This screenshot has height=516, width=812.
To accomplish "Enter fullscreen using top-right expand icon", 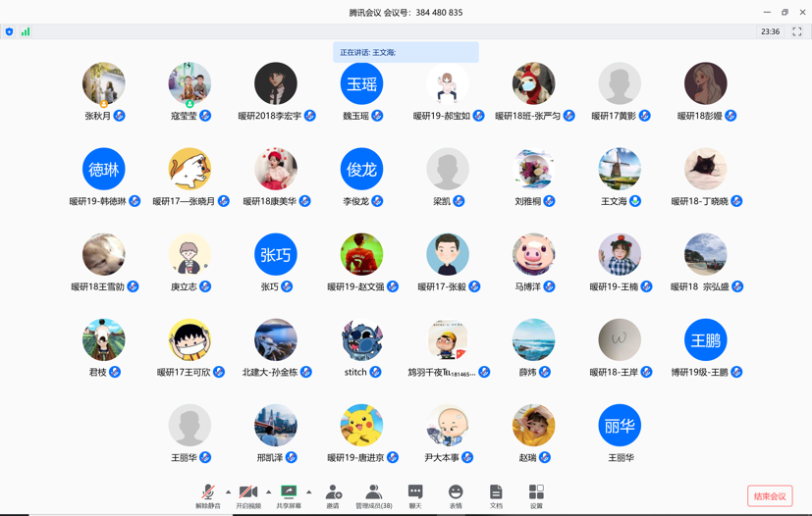I will 797,31.
